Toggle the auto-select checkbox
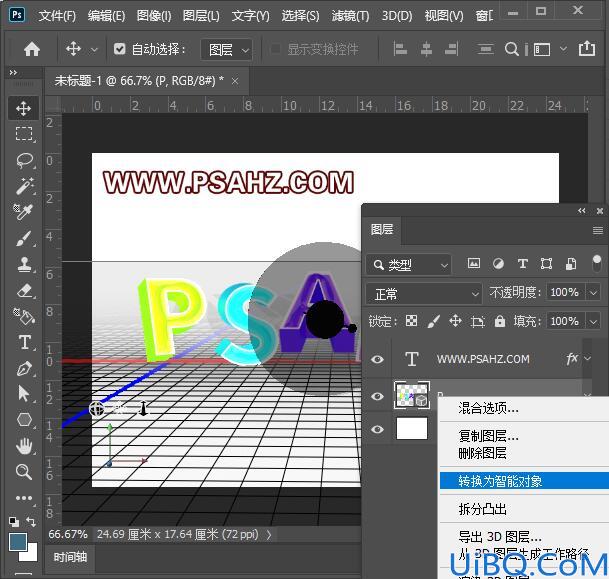Screen dimensions: 609x579 point(119,49)
